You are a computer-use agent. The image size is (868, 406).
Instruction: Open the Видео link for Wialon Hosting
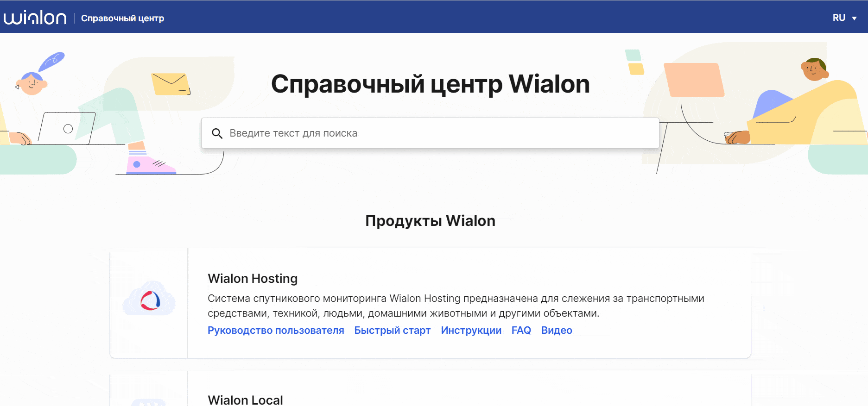pyautogui.click(x=557, y=331)
